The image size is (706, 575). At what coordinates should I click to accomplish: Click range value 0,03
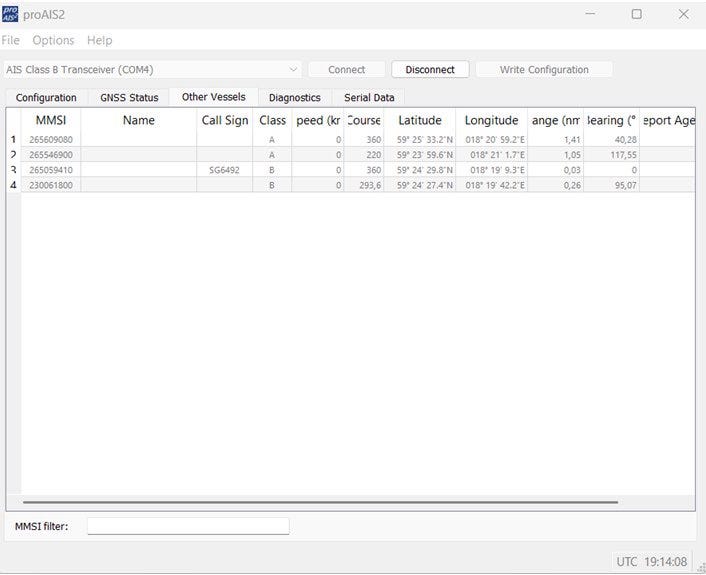tap(556, 170)
